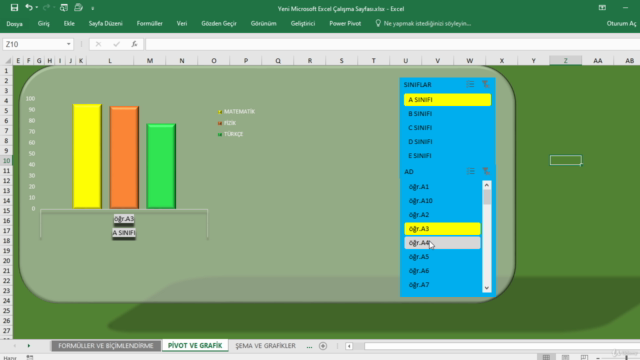Open the print preview icon in quick access toolbar
The height and width of the screenshot is (360, 640).
[x=64, y=7]
